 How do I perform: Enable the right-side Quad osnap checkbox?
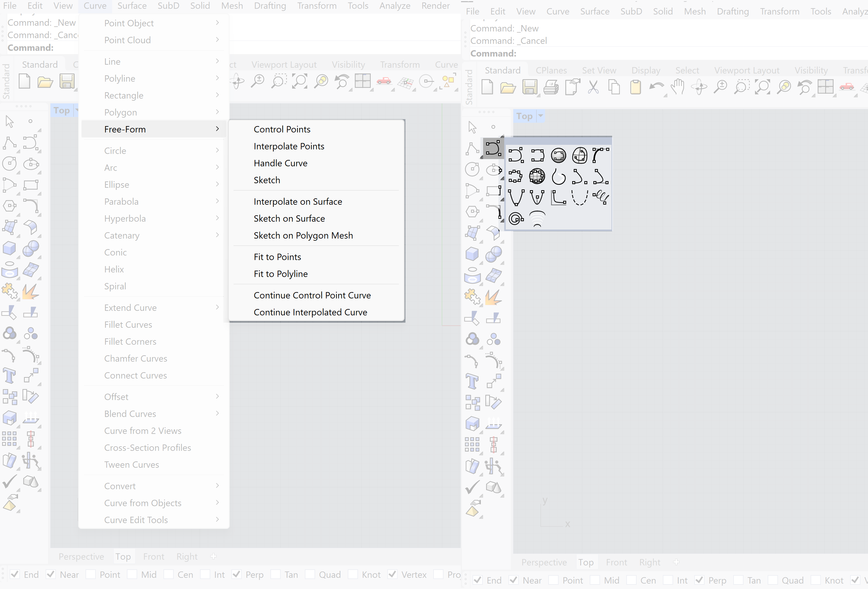click(773, 580)
